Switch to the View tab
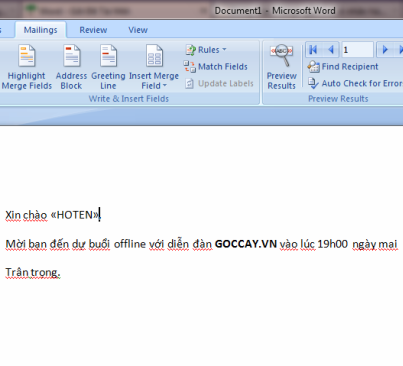The width and height of the screenshot is (403, 366). click(x=138, y=30)
